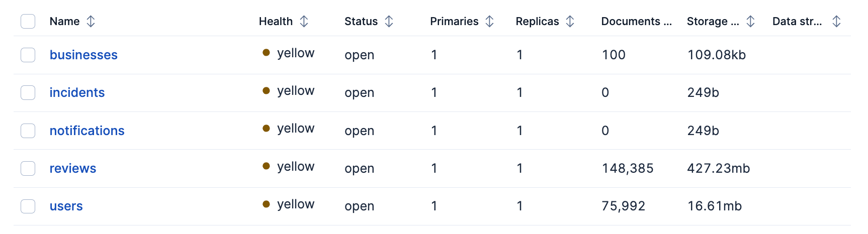Open the incidents index link
This screenshot has width=868, height=234.
tap(77, 92)
